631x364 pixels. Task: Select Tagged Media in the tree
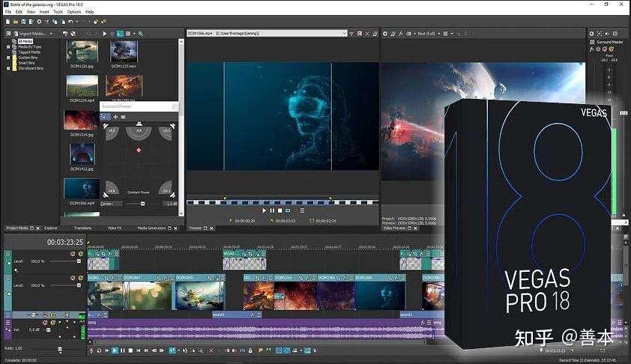pyautogui.click(x=29, y=52)
